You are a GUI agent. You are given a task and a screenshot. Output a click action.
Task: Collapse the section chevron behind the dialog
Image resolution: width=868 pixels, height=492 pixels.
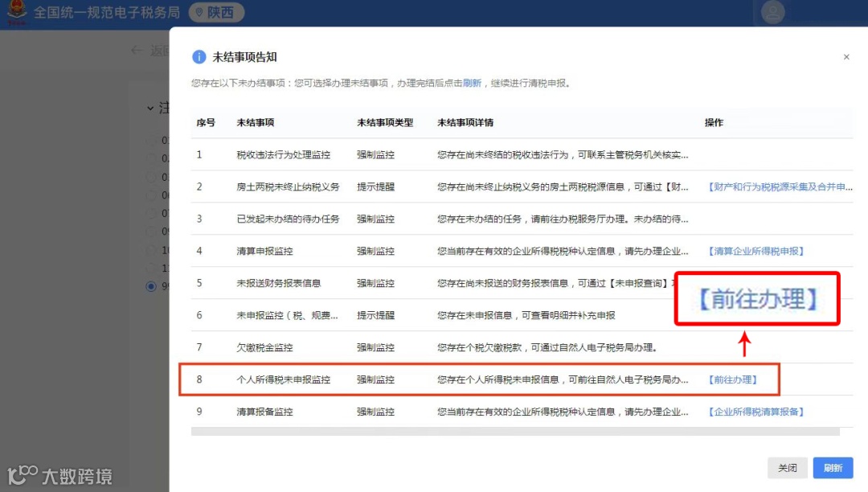pos(150,108)
